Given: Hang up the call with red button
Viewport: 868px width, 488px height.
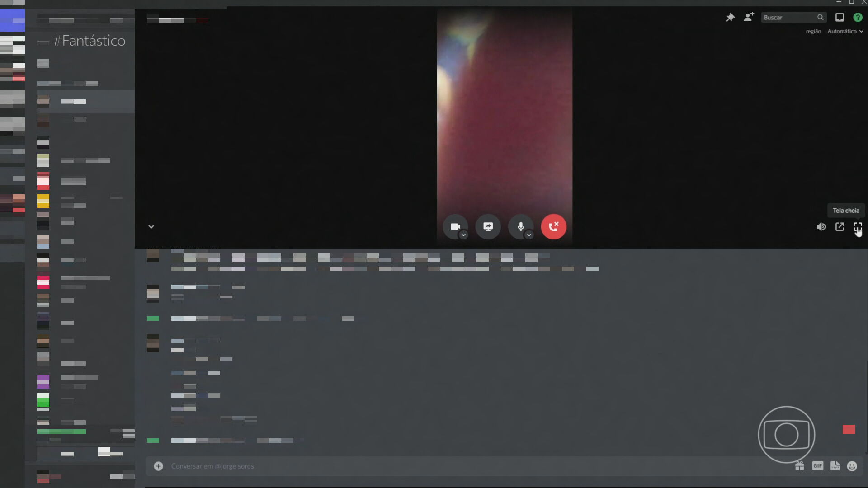Looking at the screenshot, I should [553, 227].
